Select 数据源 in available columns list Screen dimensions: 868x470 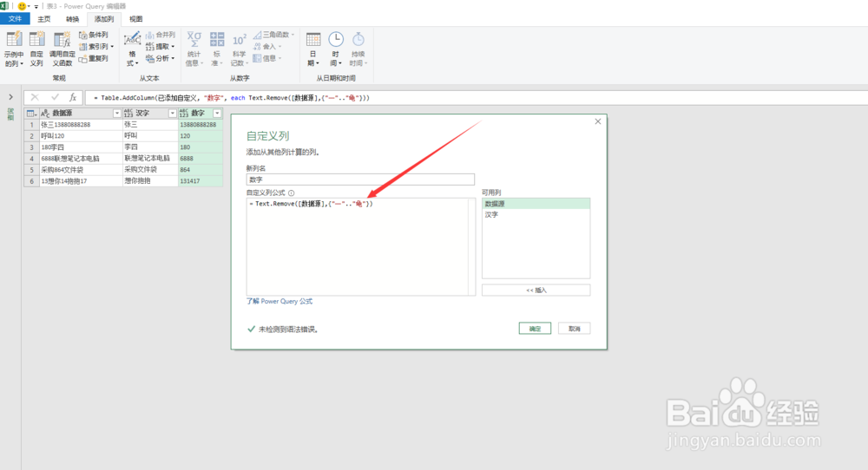(536, 204)
